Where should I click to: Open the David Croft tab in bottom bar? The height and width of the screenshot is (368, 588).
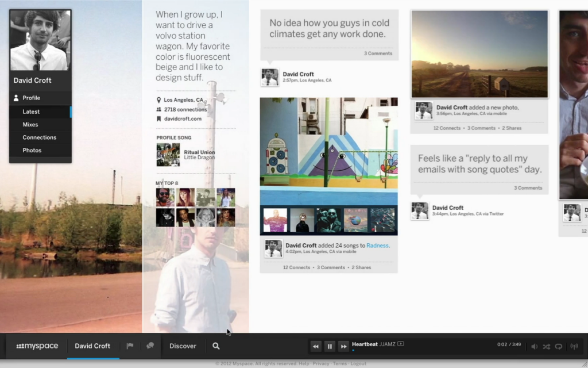[x=92, y=346]
